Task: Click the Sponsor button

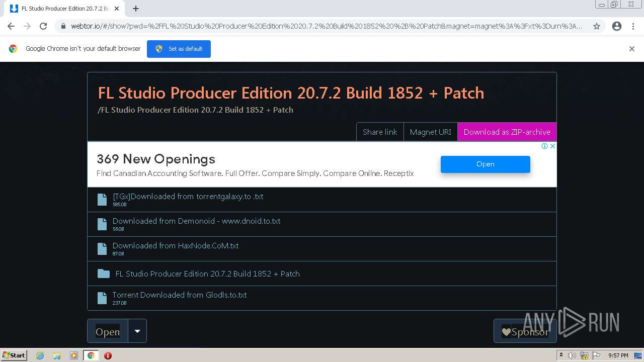Action: click(525, 331)
